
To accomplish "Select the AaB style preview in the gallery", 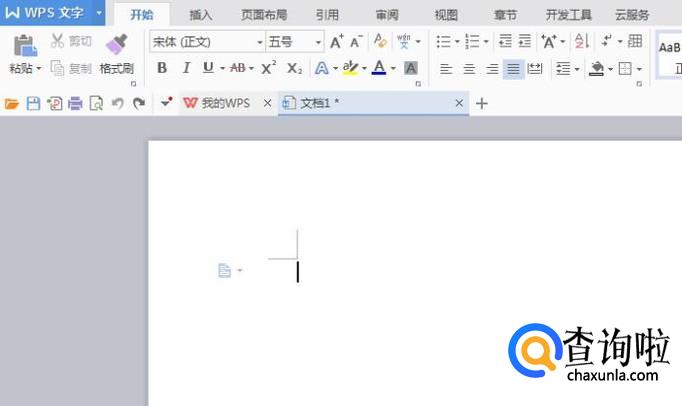I will click(669, 54).
